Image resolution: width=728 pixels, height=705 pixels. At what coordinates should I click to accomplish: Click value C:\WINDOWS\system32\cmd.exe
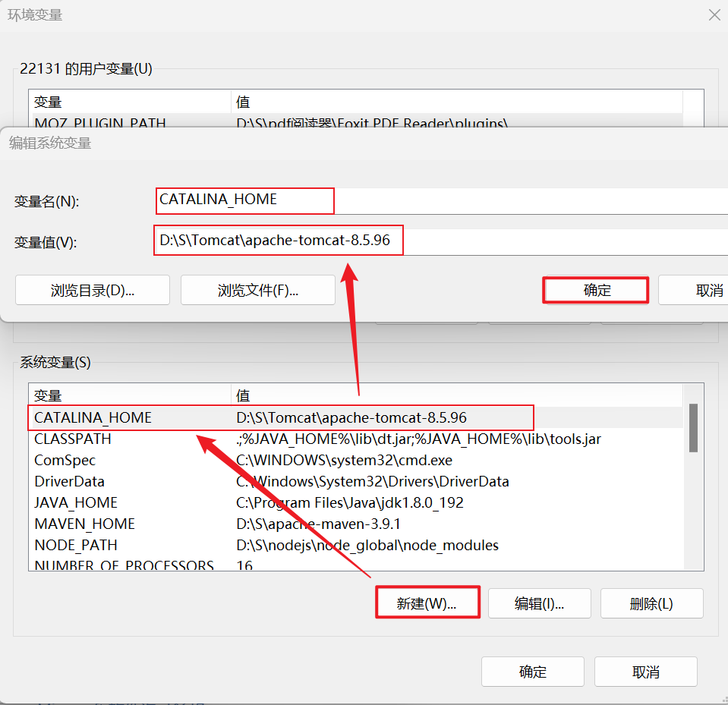click(x=344, y=460)
